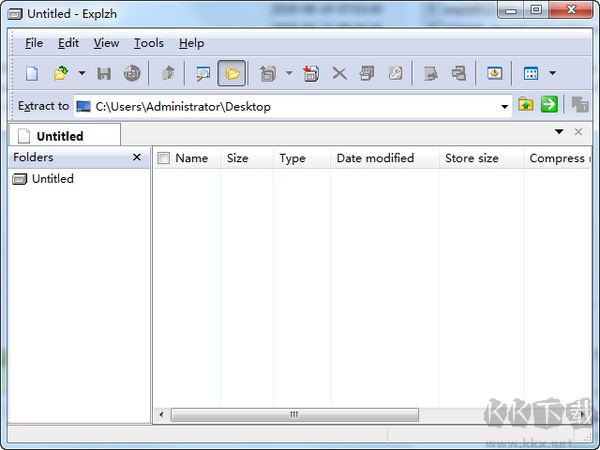This screenshot has height=450, width=600.
Task: Open the Tools menu
Action: point(149,43)
